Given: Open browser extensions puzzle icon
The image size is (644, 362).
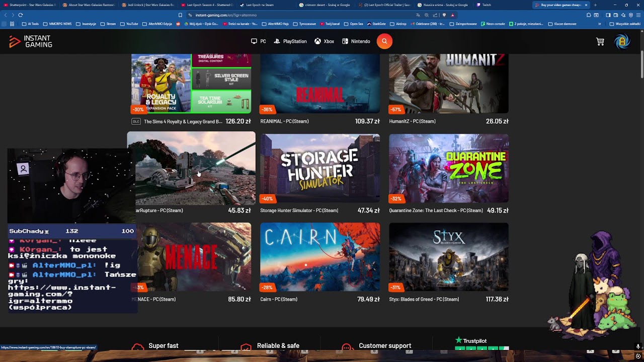Looking at the screenshot, I should point(589,15).
